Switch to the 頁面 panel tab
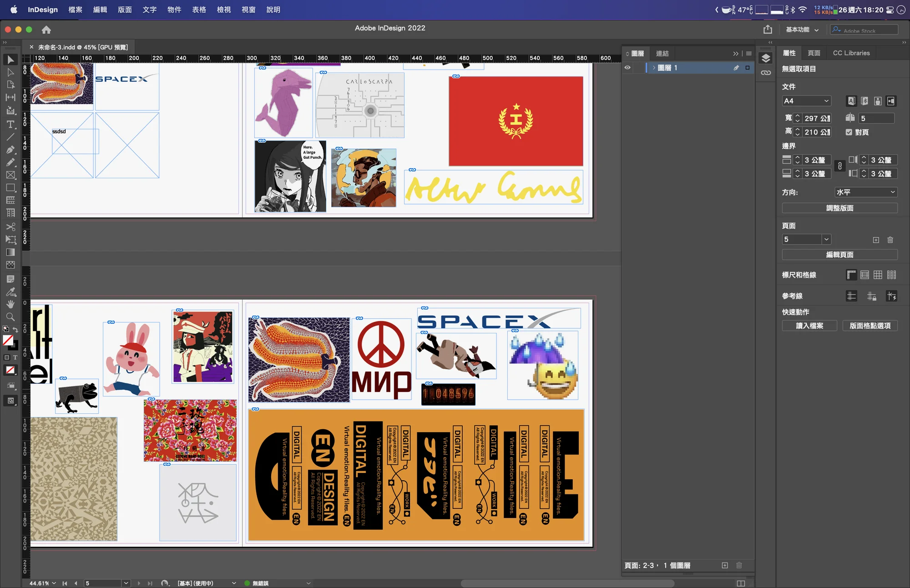Viewport: 910px width, 588px height. pyautogui.click(x=814, y=53)
